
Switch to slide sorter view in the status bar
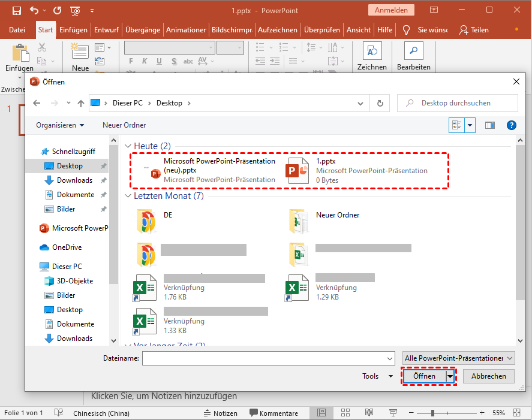tap(345, 413)
